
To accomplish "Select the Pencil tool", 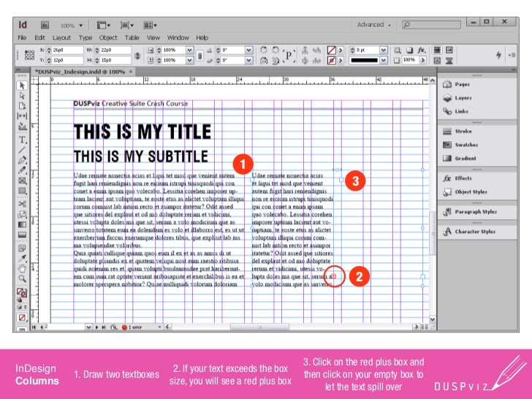I will (22, 170).
